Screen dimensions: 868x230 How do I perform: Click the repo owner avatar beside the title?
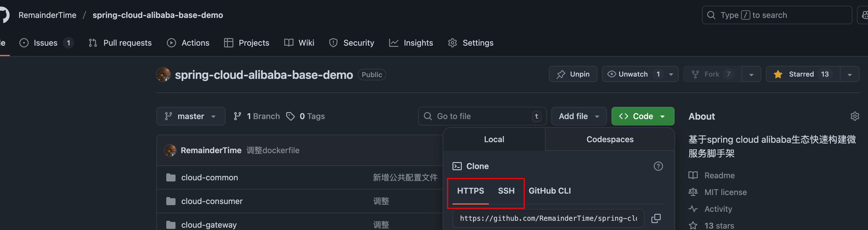pyautogui.click(x=163, y=75)
